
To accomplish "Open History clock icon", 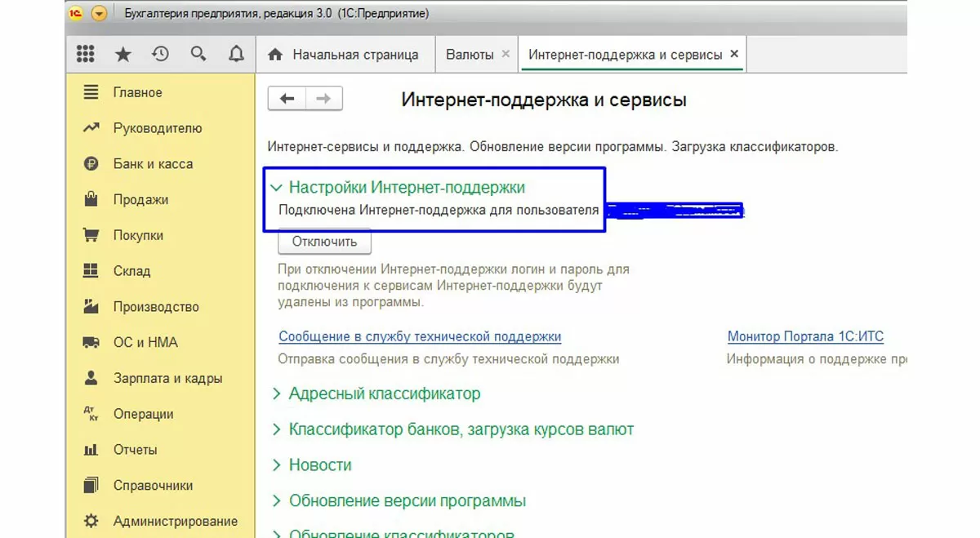I will (x=160, y=55).
